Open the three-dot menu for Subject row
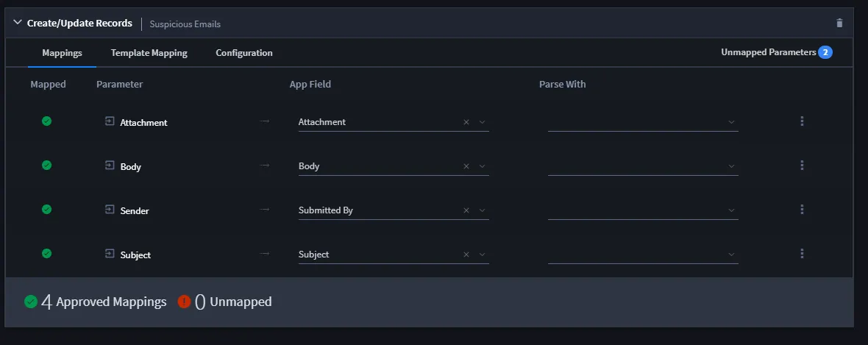The height and width of the screenshot is (345, 868). tap(802, 254)
